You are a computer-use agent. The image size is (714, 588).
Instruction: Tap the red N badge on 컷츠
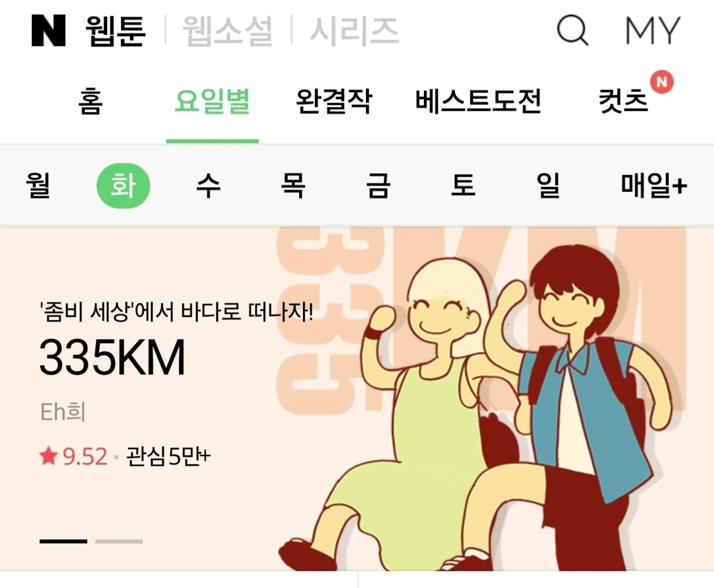coord(662,82)
